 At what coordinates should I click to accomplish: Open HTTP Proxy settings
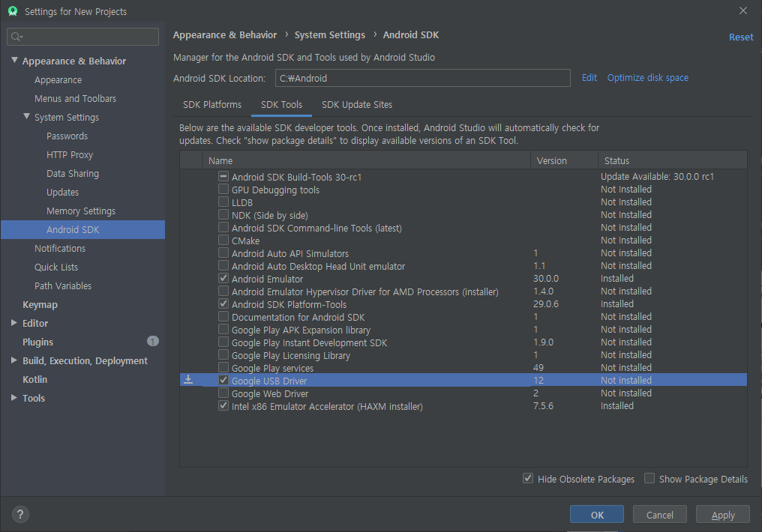70,155
